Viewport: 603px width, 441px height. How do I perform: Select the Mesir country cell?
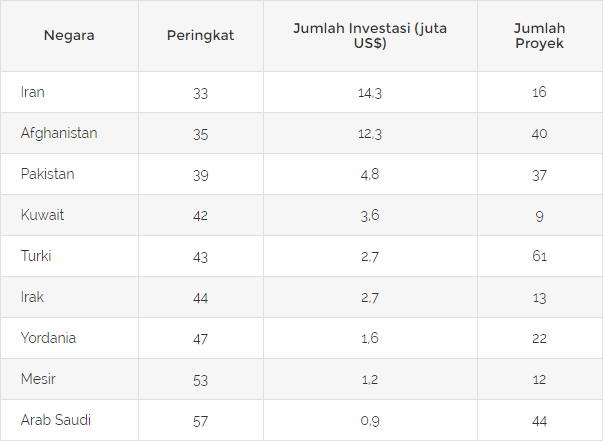point(38,379)
